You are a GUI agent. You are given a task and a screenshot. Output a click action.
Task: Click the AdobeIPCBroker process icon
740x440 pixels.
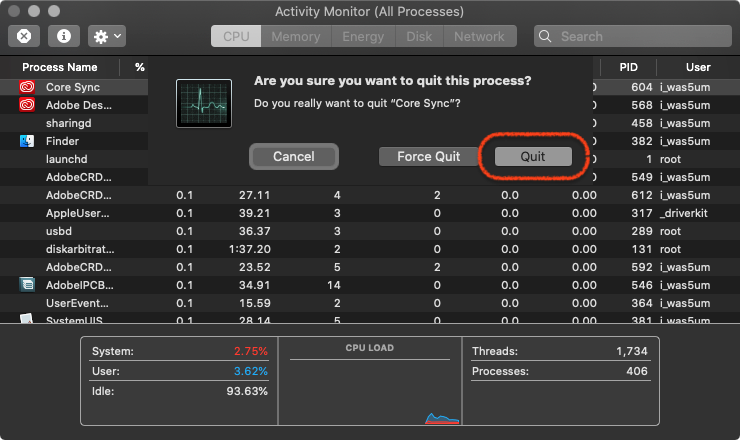[x=27, y=285]
